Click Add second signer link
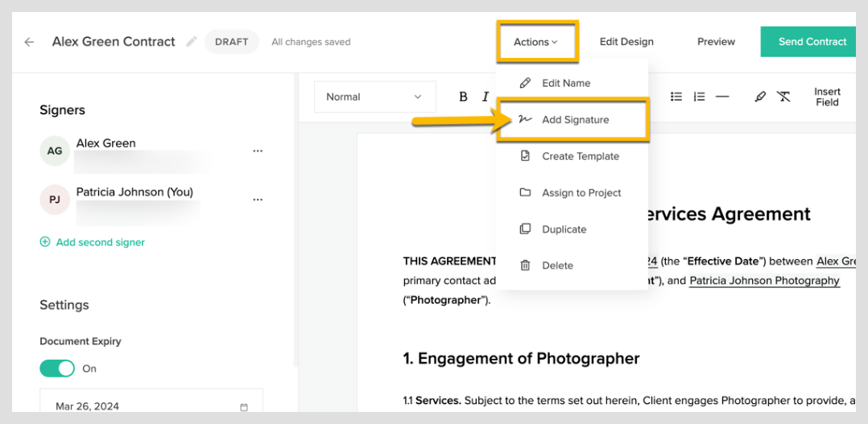 (x=93, y=242)
